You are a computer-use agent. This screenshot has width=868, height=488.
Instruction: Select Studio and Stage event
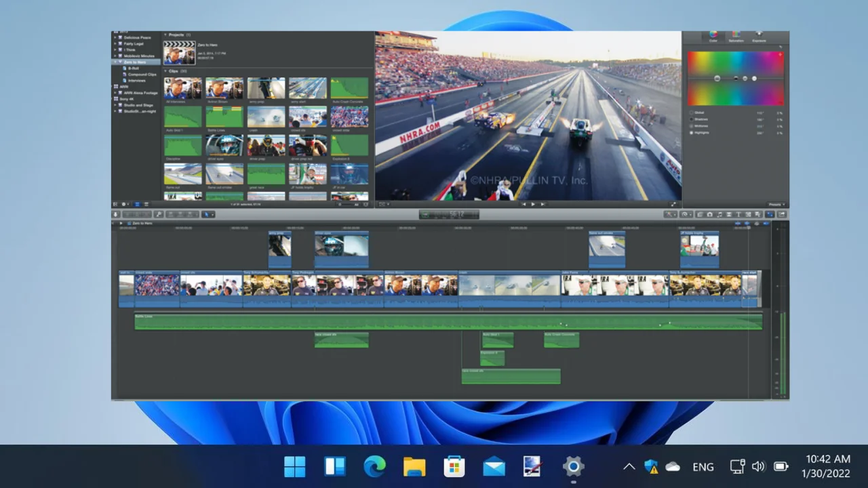click(137, 105)
